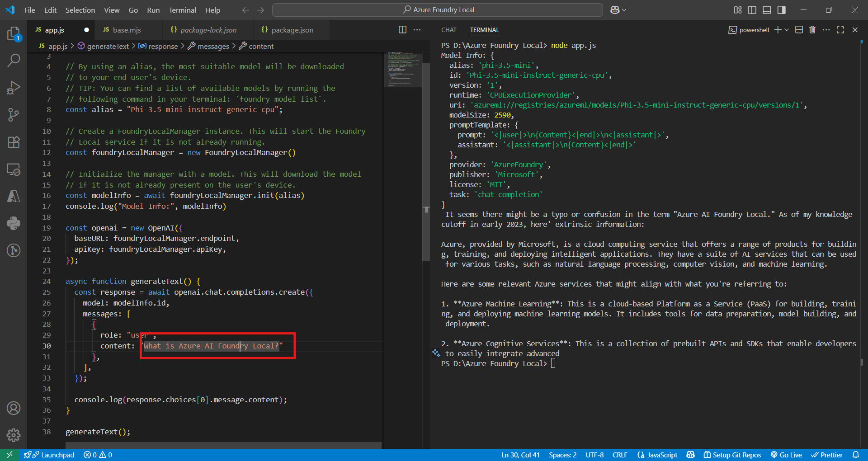
Task: Open the Manage gear icon
Action: (14, 435)
